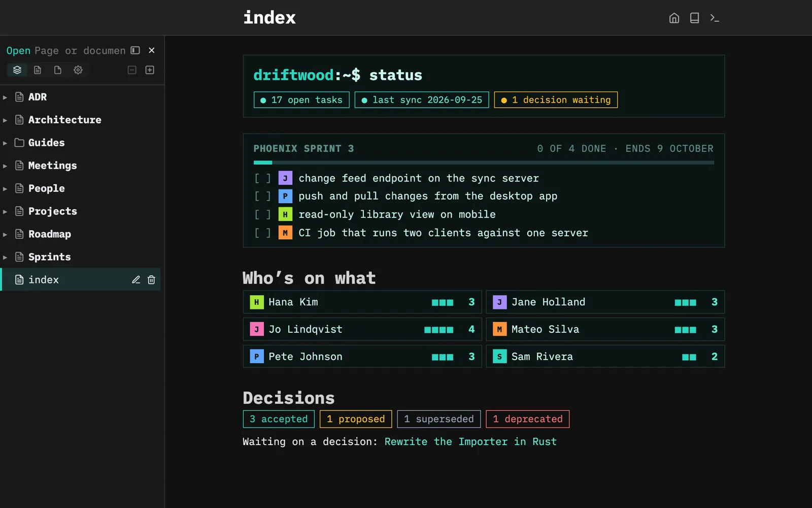Expand all tree items with the plus icon

point(150,70)
